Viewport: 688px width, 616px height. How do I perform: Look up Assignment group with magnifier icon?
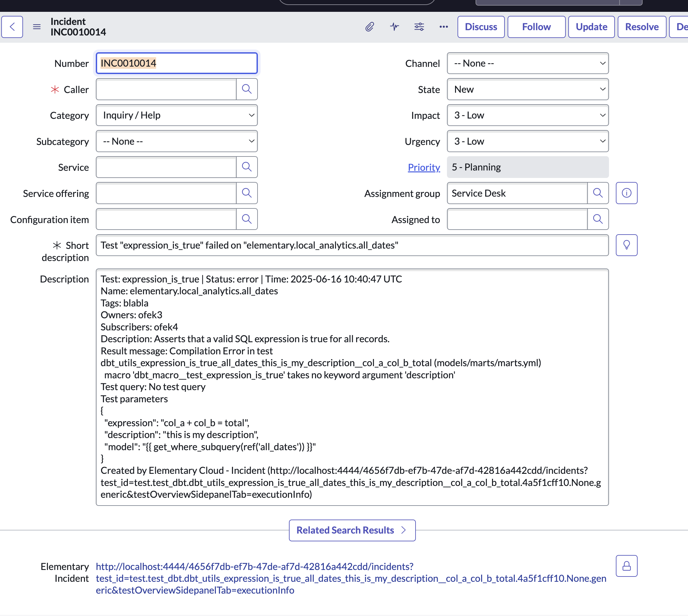598,193
